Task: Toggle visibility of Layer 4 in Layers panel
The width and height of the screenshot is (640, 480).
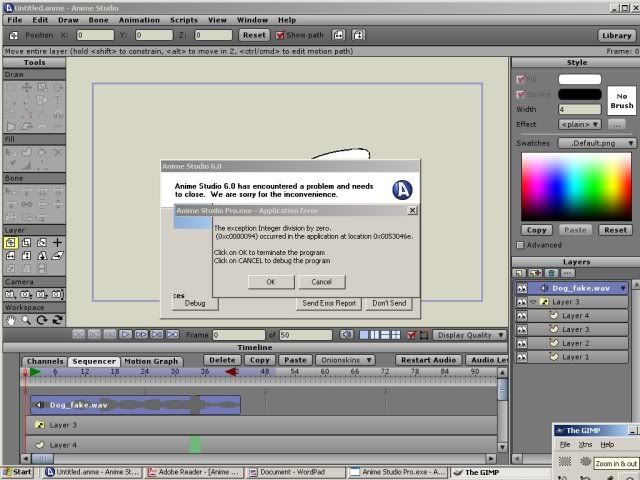Action: click(x=522, y=316)
